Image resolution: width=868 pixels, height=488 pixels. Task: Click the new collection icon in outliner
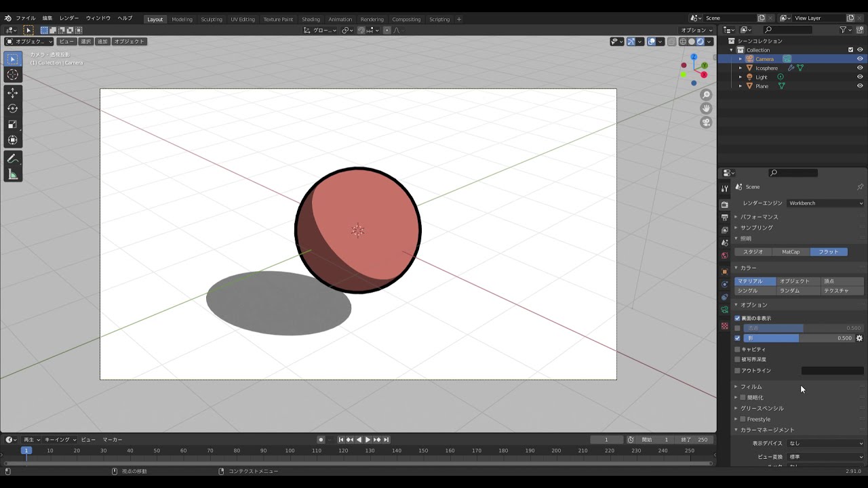(861, 30)
